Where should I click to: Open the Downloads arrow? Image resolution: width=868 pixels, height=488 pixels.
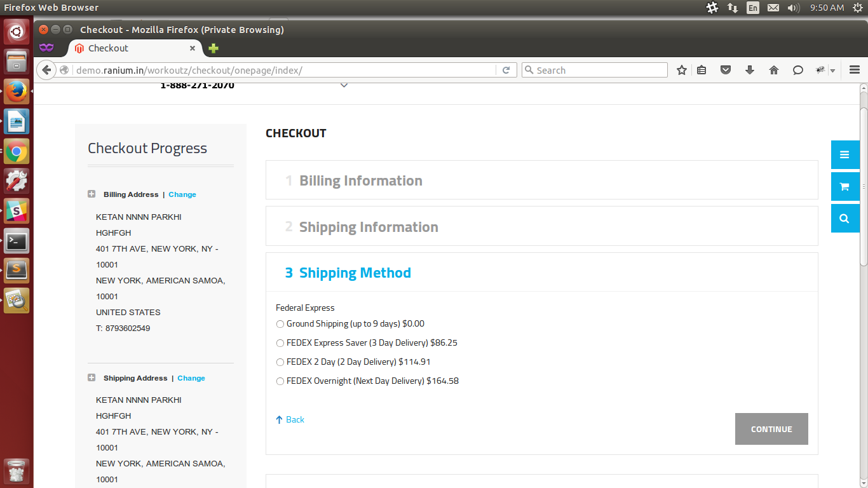point(750,70)
